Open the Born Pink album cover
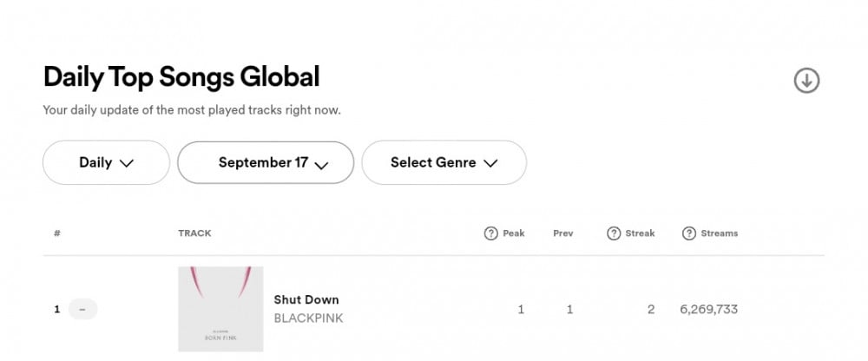This screenshot has width=868, height=361. (x=220, y=309)
